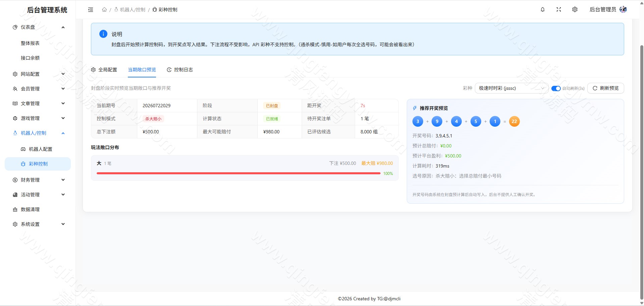The width and height of the screenshot is (644, 306).
Task: Click the 刷新预览 button
Action: click(605, 88)
